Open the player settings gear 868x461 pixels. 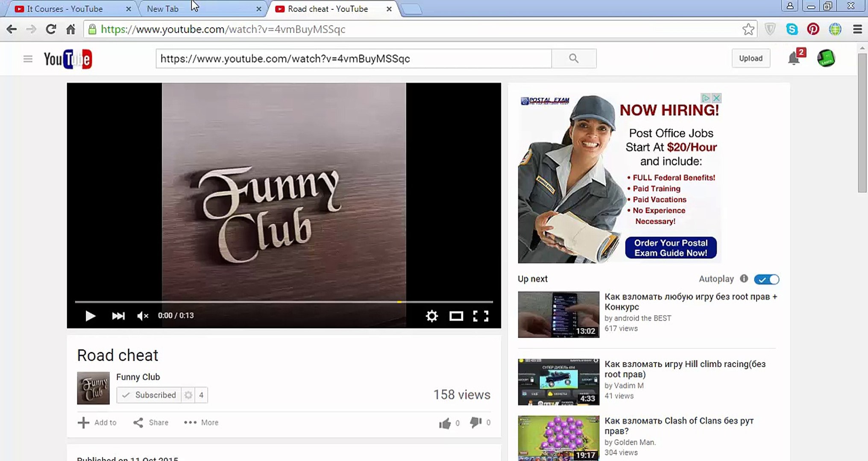tap(432, 316)
